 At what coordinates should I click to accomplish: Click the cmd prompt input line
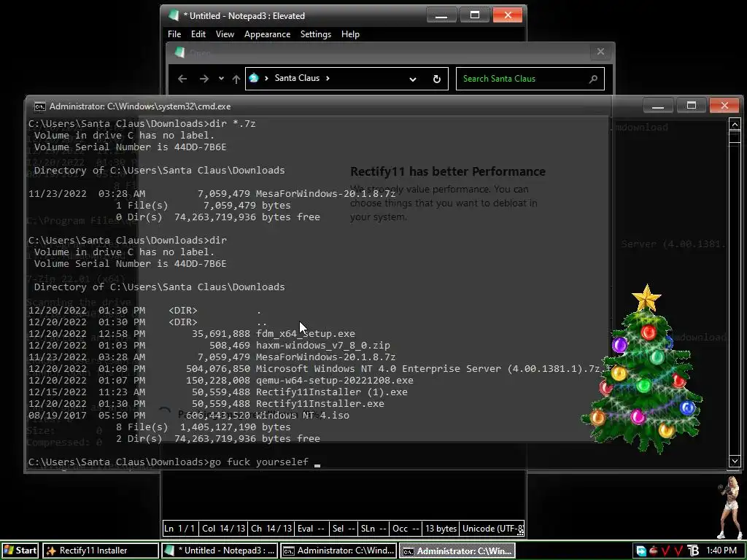coord(174,462)
